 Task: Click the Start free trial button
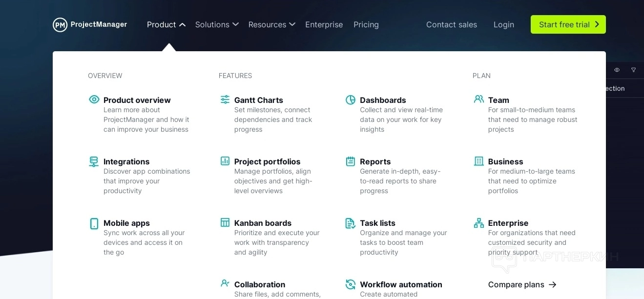point(568,24)
